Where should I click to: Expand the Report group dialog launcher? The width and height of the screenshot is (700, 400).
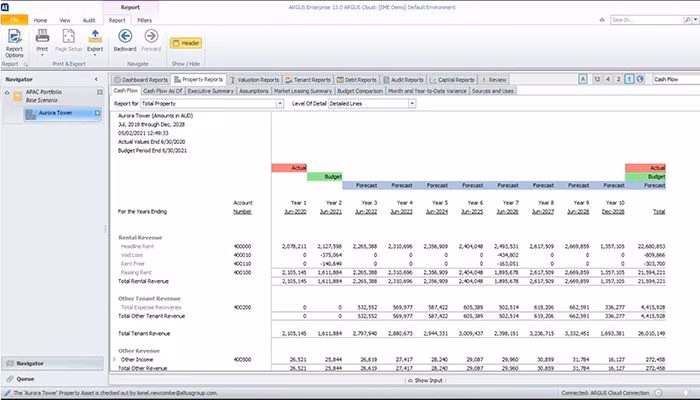click(25, 65)
